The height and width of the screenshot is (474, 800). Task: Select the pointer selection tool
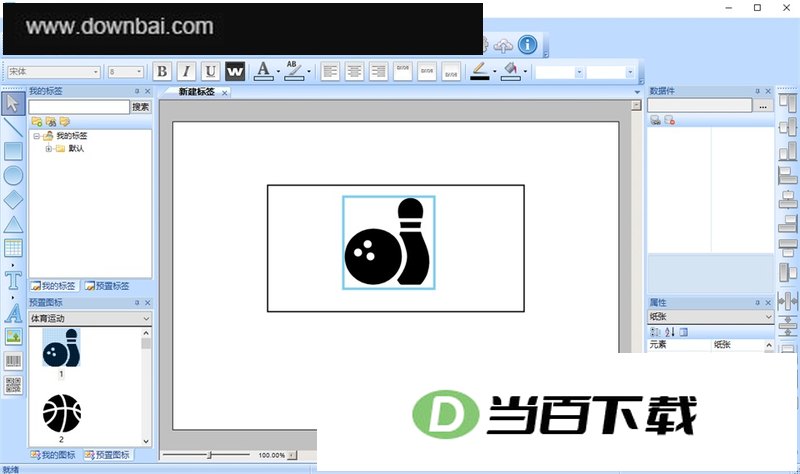13,104
